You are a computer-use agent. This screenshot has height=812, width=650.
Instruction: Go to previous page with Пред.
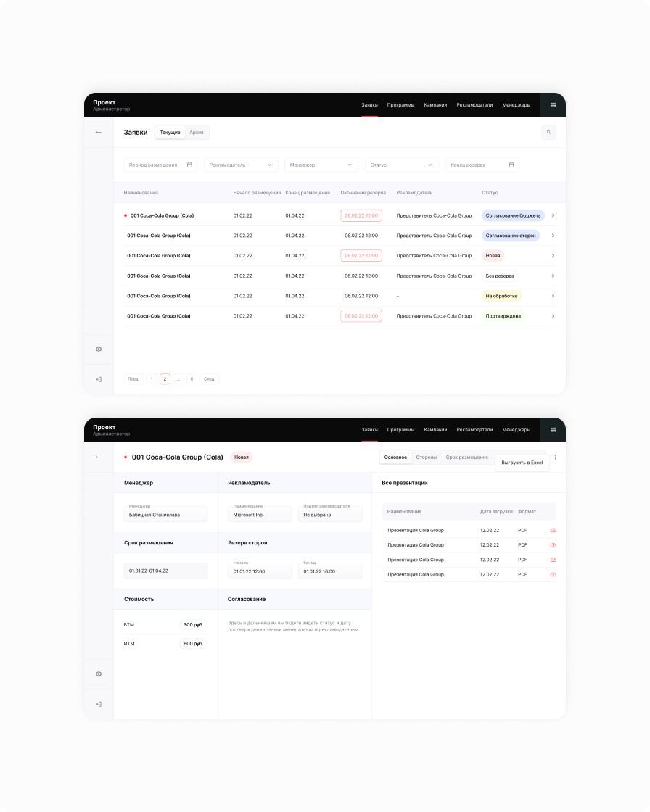133,379
